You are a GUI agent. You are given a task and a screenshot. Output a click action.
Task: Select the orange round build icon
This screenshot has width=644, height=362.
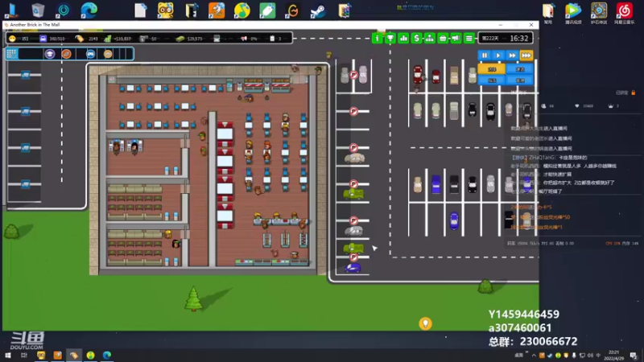66,54
